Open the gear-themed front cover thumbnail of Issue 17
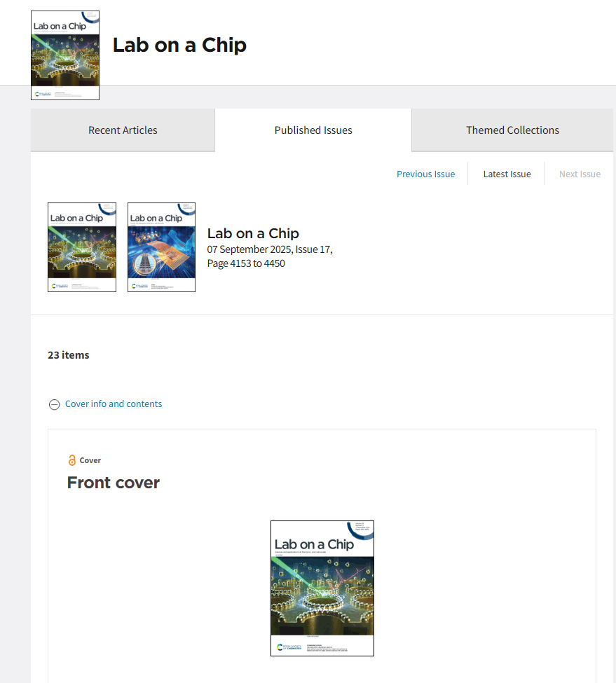The height and width of the screenshot is (683, 616). tap(82, 247)
